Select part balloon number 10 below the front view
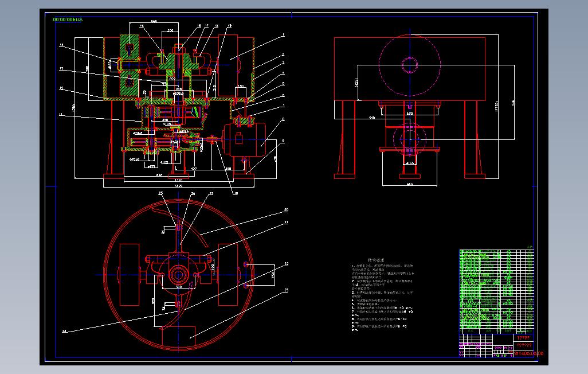This screenshot has height=374, width=588. 236,194
